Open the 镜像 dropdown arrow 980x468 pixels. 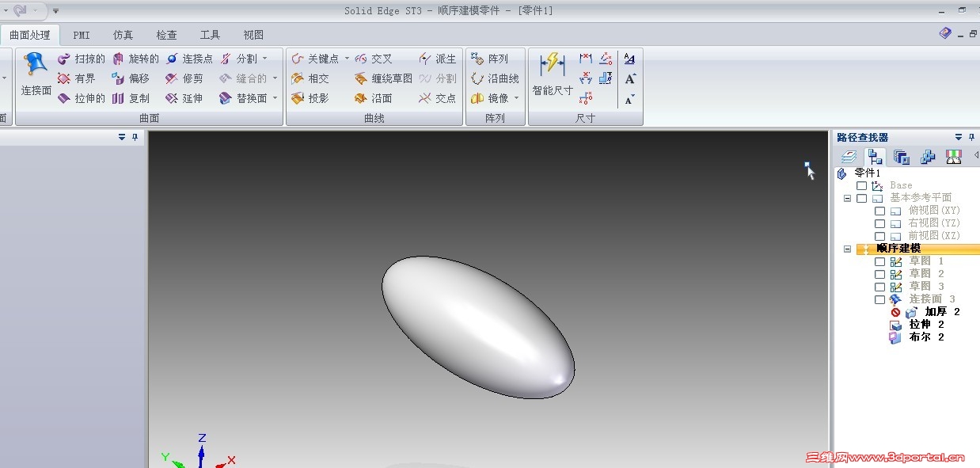point(516,98)
